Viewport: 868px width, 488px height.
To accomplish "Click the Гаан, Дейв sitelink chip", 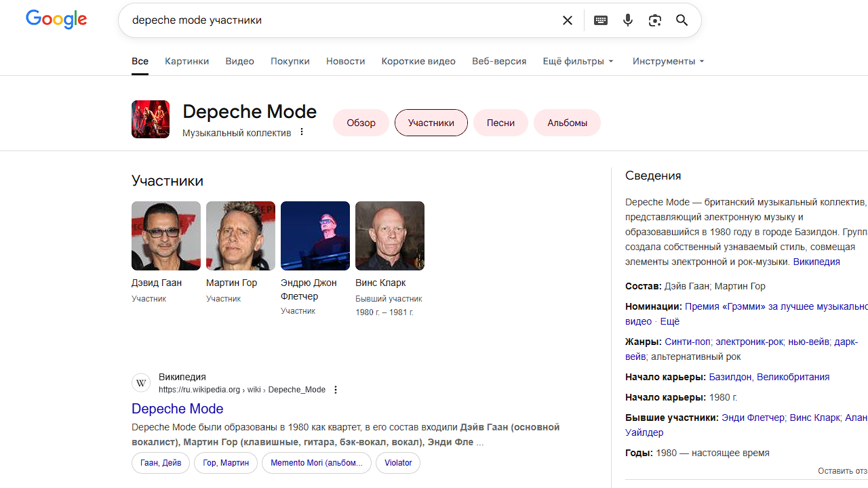I will pyautogui.click(x=161, y=463).
